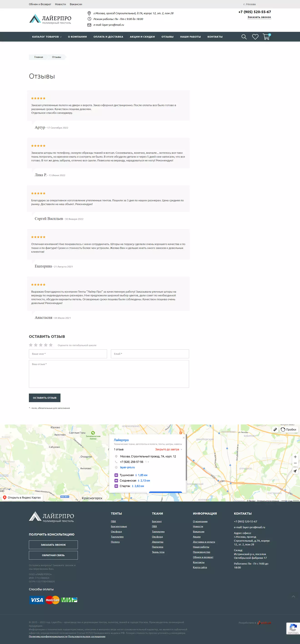Click the map ruler measurement tool
The height and width of the screenshot is (644, 300).
click(275, 429)
